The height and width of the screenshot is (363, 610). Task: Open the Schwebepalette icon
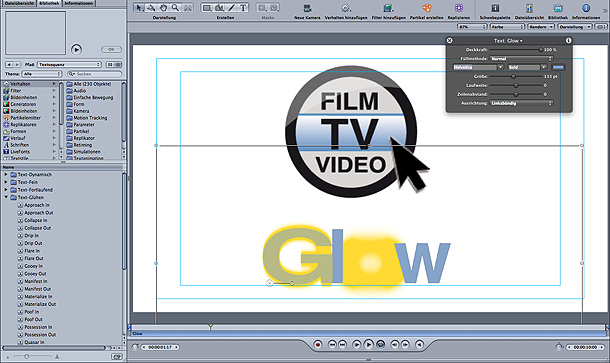point(495,8)
